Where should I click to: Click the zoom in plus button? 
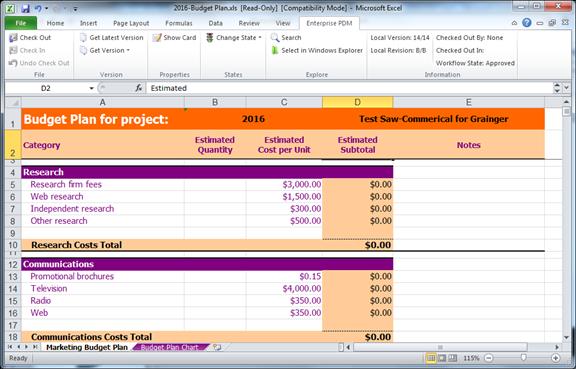(555, 358)
